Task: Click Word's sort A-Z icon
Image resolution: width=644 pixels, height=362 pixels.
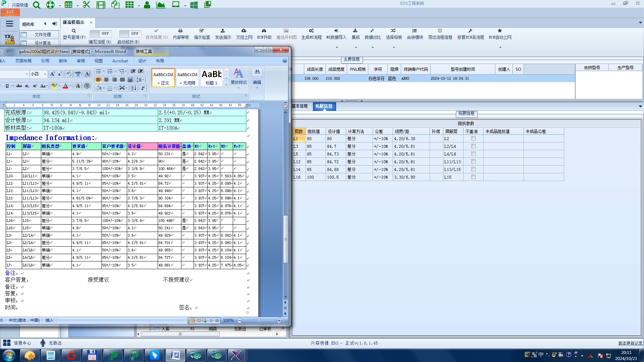Action: click(133, 88)
